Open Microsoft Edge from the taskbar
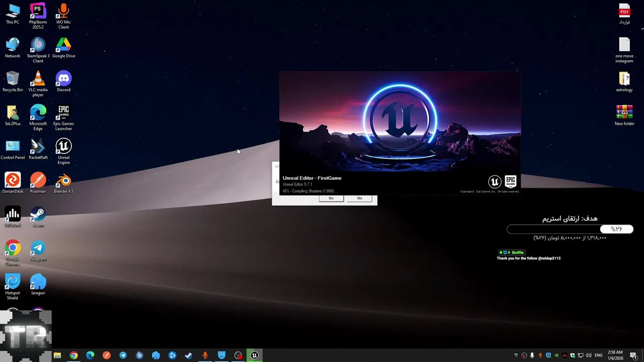The height and width of the screenshot is (362, 644). coord(90,355)
